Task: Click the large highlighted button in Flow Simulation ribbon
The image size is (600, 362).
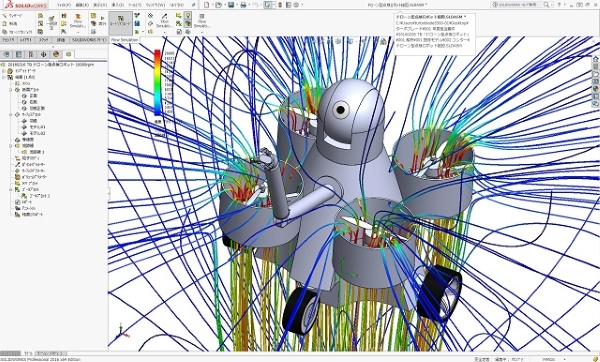Action: pos(121,23)
